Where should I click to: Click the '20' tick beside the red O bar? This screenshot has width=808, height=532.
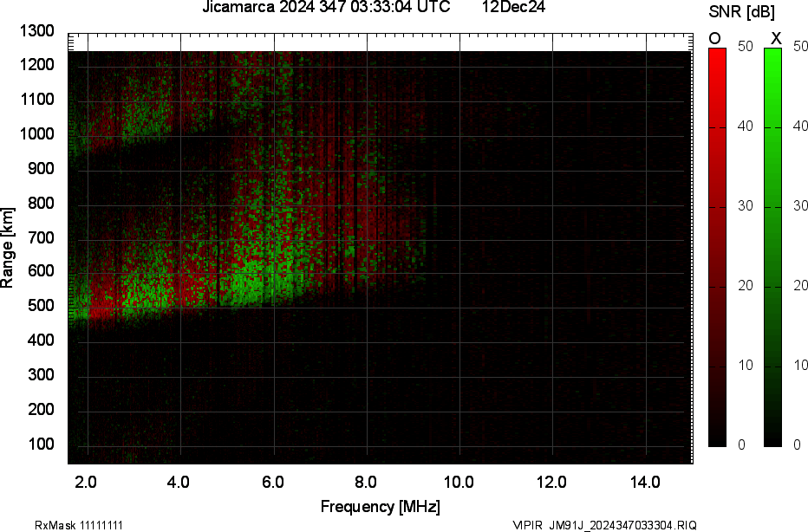745,285
